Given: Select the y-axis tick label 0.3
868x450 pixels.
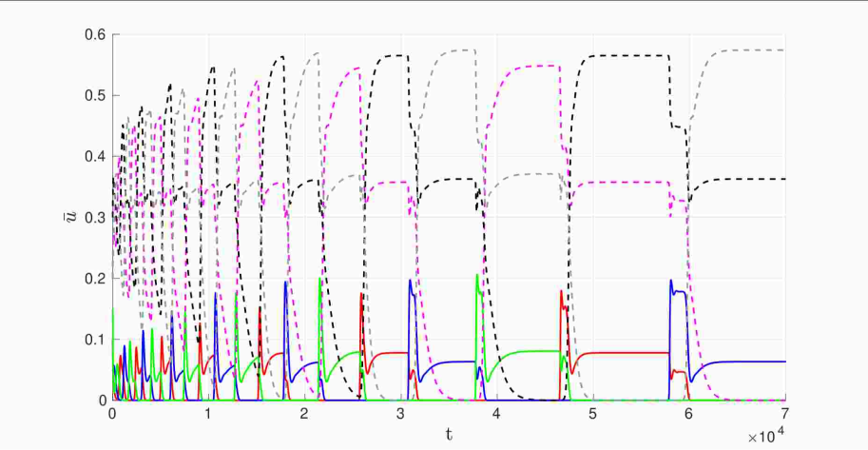Looking at the screenshot, I should [x=96, y=218].
